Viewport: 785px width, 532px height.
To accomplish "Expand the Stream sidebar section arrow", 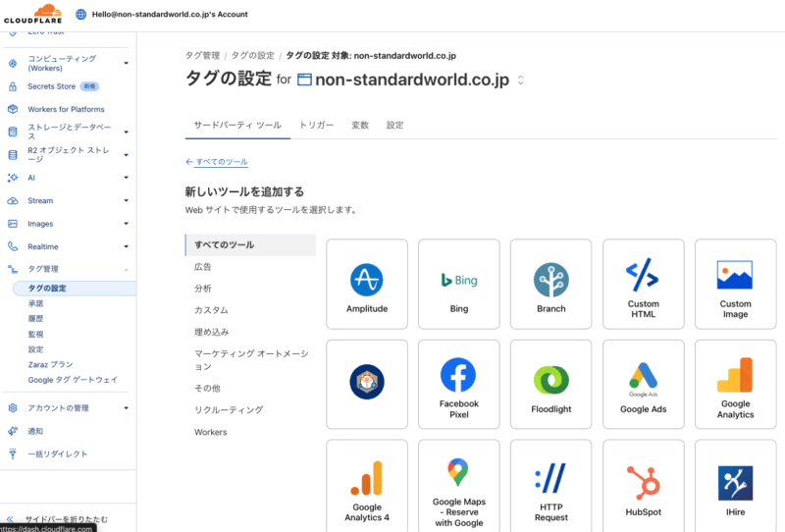I will [x=127, y=200].
